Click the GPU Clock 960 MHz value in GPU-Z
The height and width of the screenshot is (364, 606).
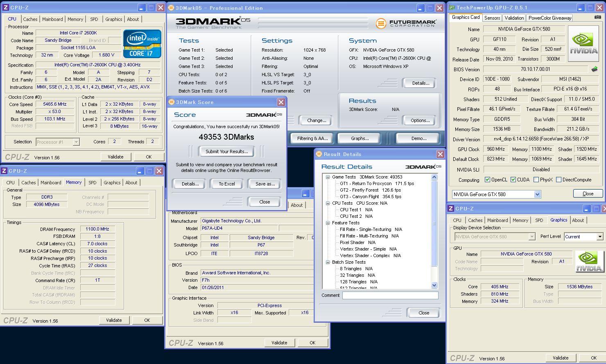tap(495, 149)
